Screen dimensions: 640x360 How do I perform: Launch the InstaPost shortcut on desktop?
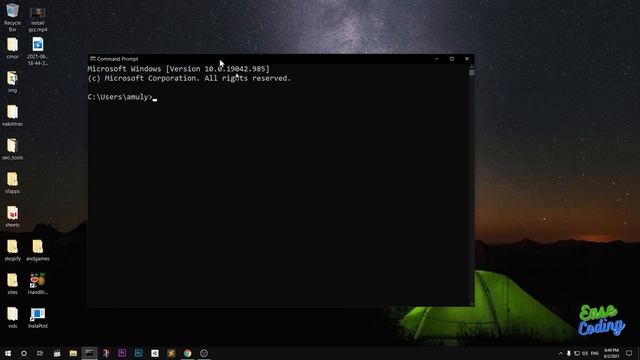(x=38, y=318)
